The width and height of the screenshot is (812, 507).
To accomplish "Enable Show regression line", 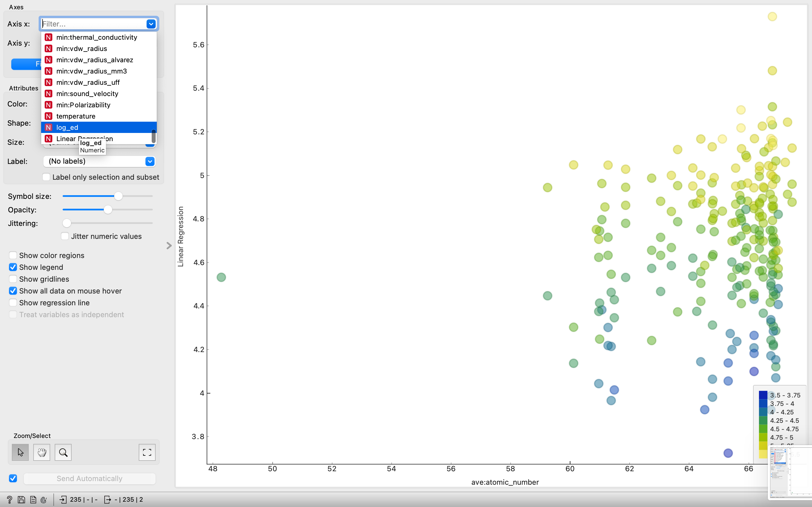I will [13, 302].
